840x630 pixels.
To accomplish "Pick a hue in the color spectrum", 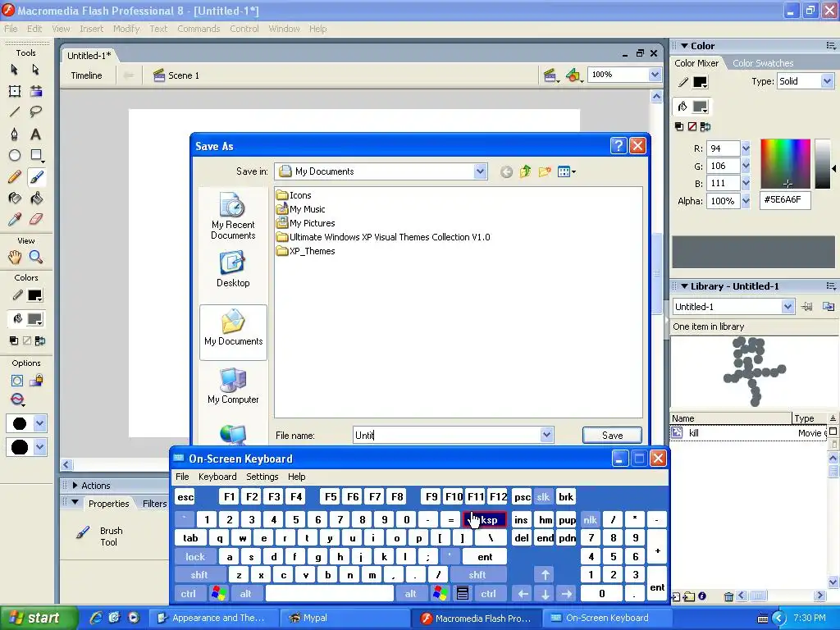I will click(x=785, y=163).
